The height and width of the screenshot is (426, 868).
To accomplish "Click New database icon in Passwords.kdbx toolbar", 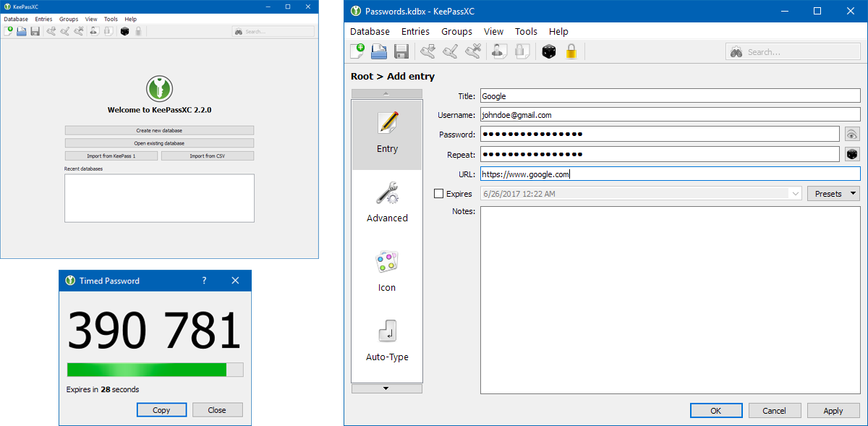I will (x=357, y=51).
